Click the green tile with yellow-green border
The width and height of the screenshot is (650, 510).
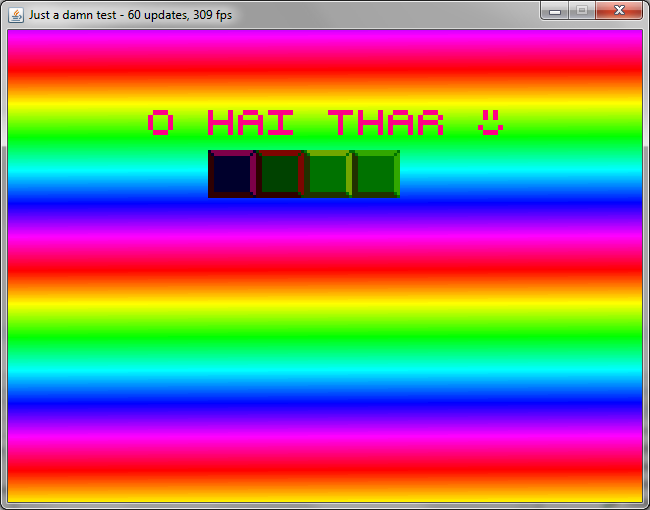click(328, 174)
